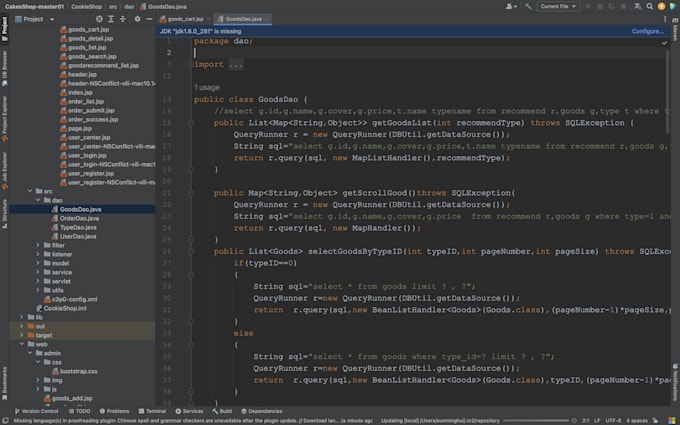
Task: Click the green inspection checkmark
Action: pos(664,42)
